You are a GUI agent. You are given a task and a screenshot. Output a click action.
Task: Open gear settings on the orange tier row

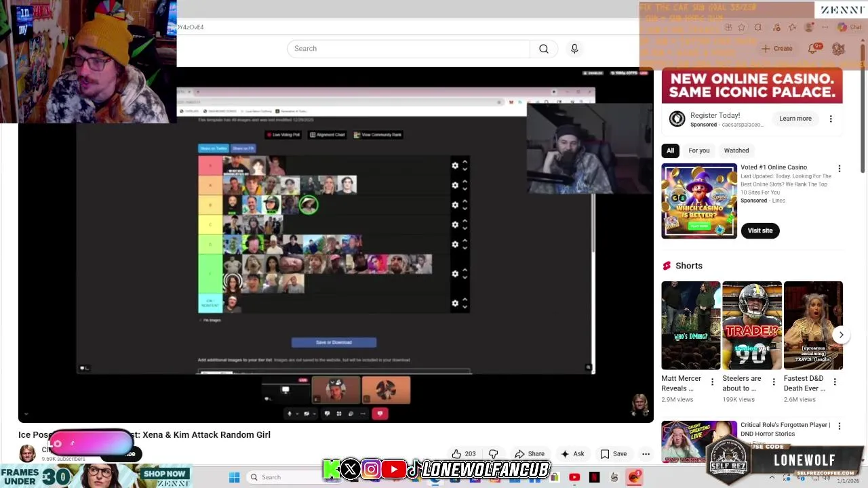coord(455,185)
